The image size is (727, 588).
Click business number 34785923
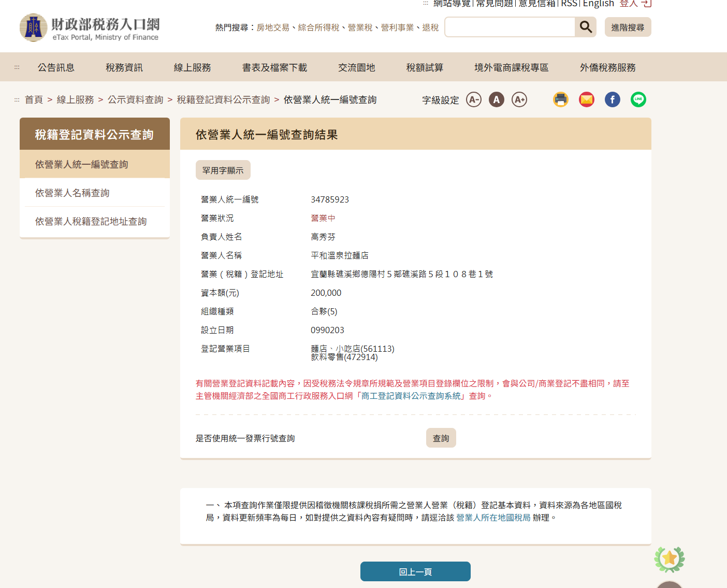330,199
